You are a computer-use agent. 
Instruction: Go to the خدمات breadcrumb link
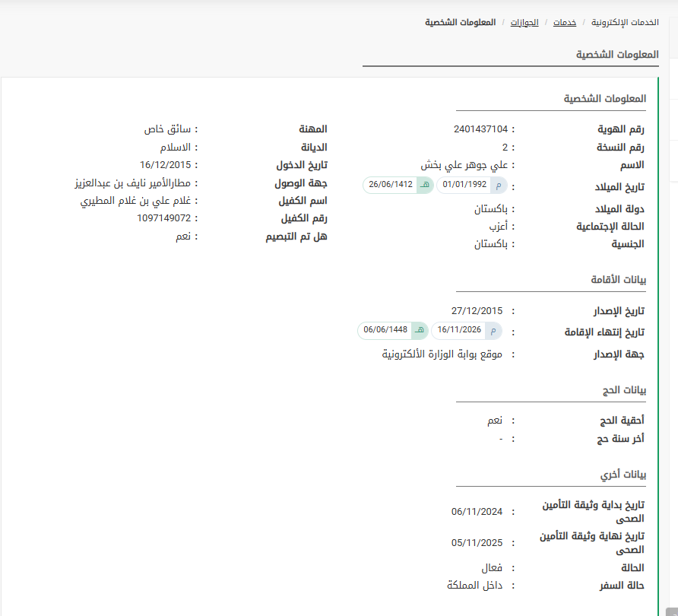coord(564,23)
